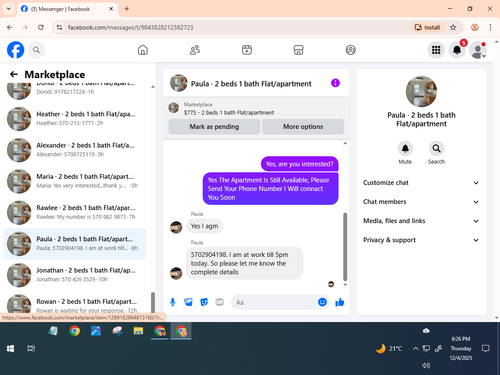Open the tab search dropdown
The width and height of the screenshot is (500, 375).
(9, 9)
